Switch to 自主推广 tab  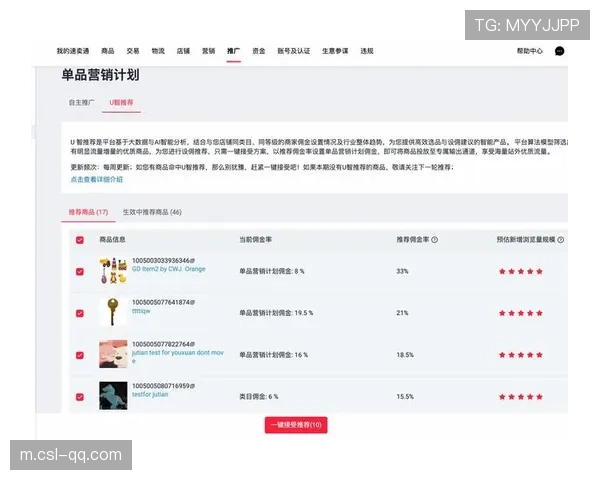coord(82,103)
